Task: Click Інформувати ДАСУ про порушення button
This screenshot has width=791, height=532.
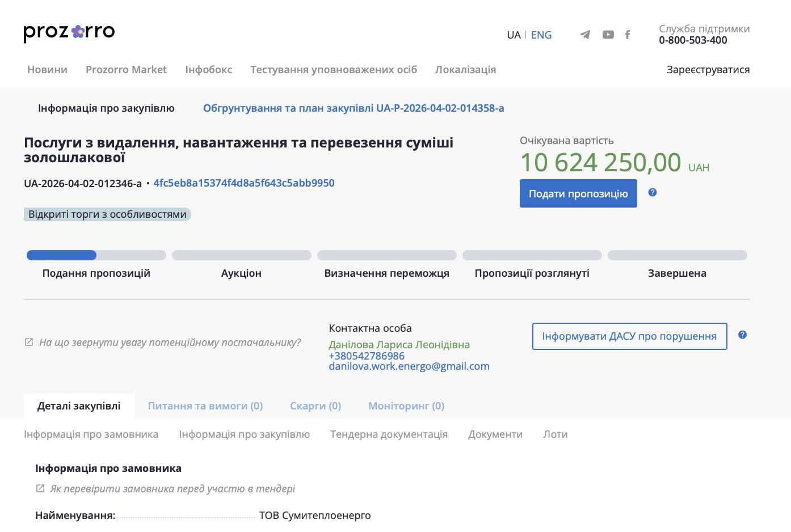Action: click(629, 336)
